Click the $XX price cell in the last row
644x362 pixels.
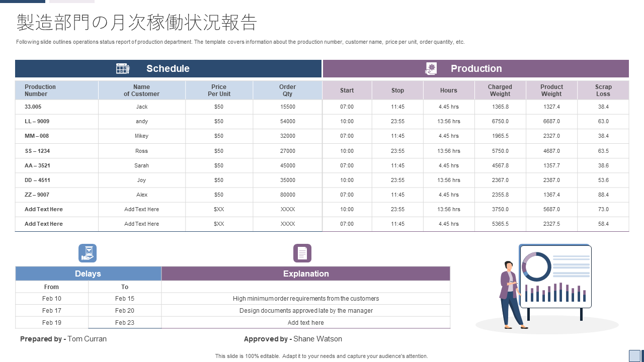219,224
